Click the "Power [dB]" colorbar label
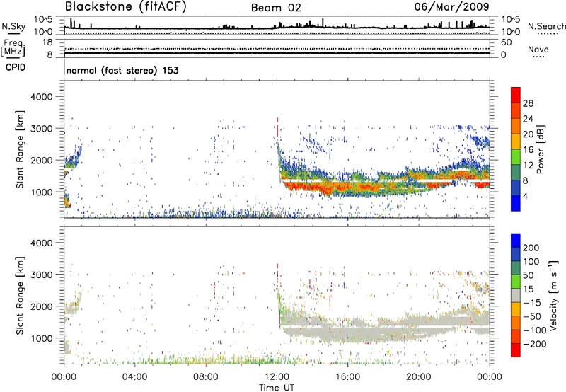 point(541,149)
